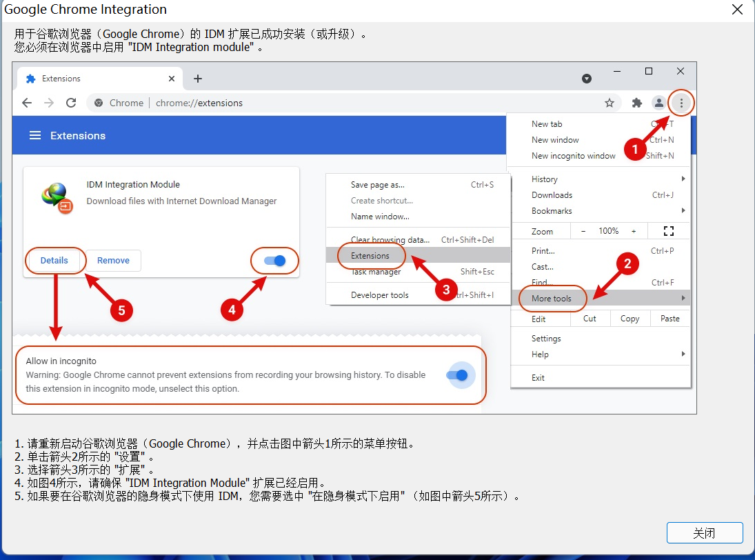Image resolution: width=755 pixels, height=560 pixels.
Task: Click Cut in the Edit row
Action: point(590,319)
